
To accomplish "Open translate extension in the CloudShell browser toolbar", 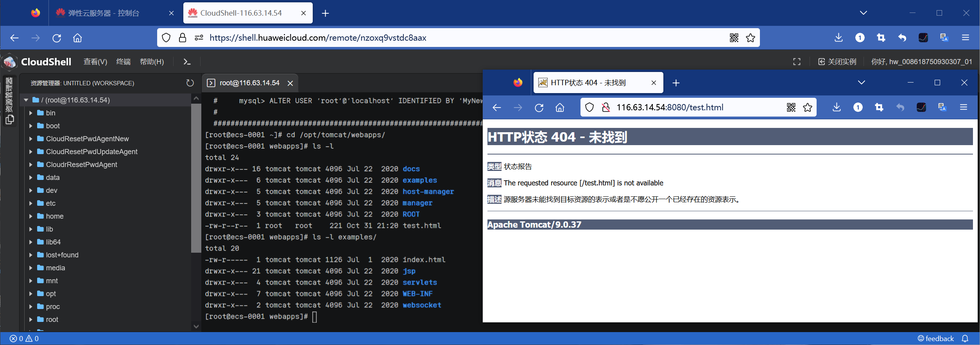I will (x=944, y=38).
